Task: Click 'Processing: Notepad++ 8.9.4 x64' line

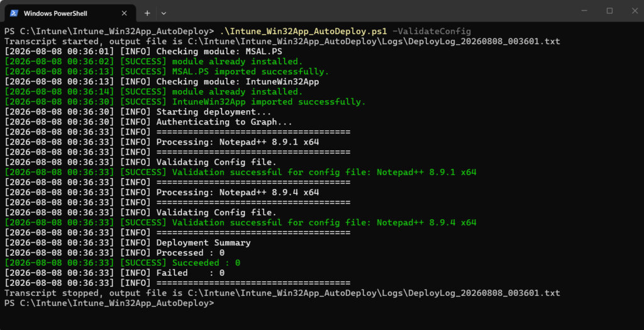Action: point(162,192)
